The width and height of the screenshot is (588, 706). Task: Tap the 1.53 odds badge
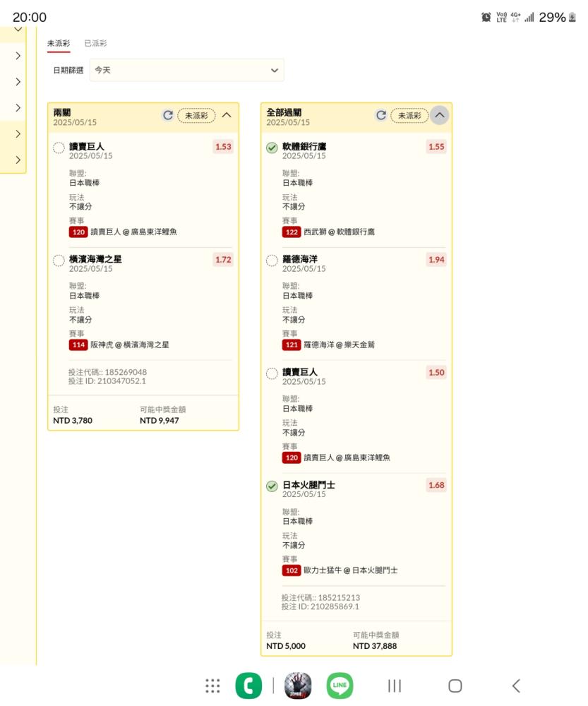pyautogui.click(x=223, y=147)
